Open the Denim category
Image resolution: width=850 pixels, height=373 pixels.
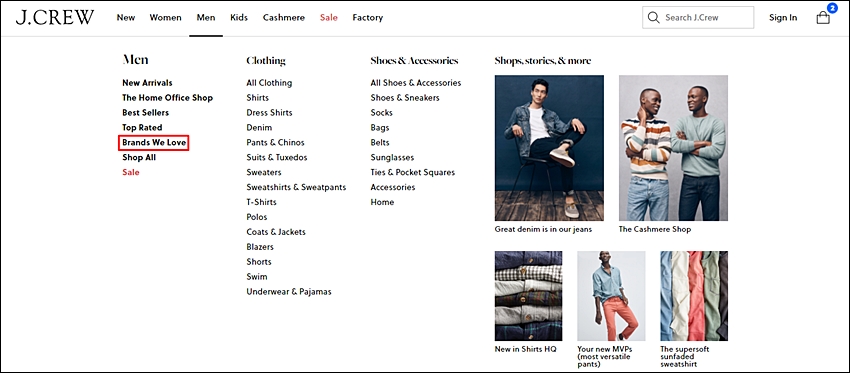[x=259, y=127]
